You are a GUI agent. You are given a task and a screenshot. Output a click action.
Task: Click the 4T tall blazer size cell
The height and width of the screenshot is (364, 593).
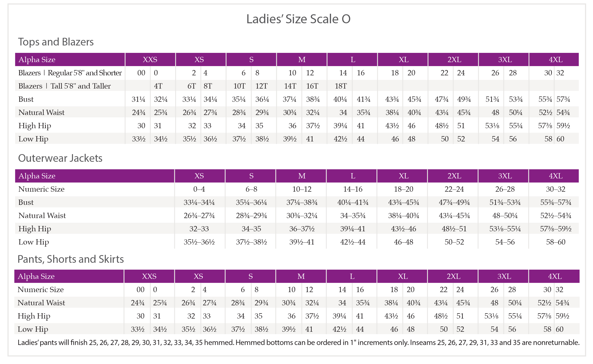(x=158, y=86)
